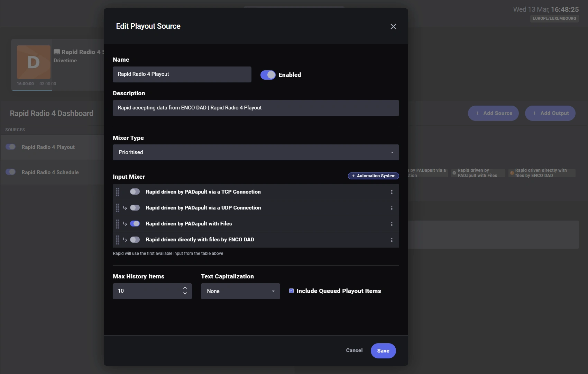Toggle Rapid Radio 4 Playout source switch
The height and width of the screenshot is (374, 588).
11,147
